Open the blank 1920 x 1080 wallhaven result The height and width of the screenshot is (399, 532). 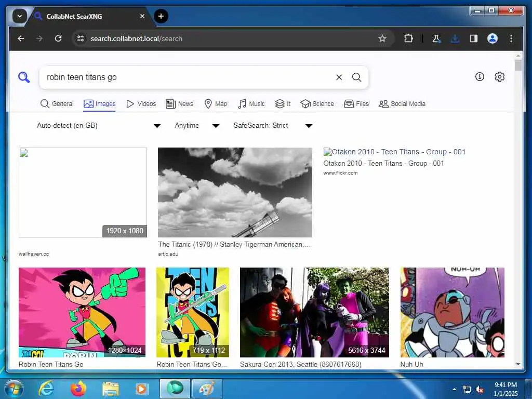pos(83,192)
